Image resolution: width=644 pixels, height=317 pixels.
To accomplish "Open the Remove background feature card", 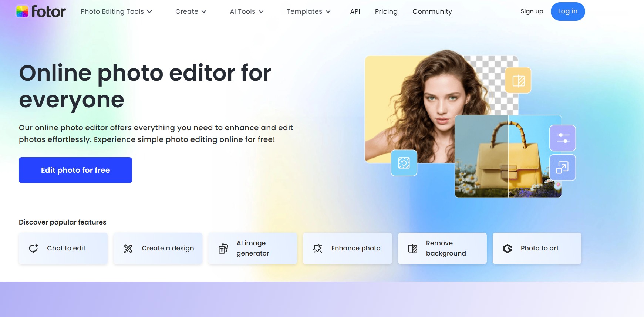I will tap(442, 249).
